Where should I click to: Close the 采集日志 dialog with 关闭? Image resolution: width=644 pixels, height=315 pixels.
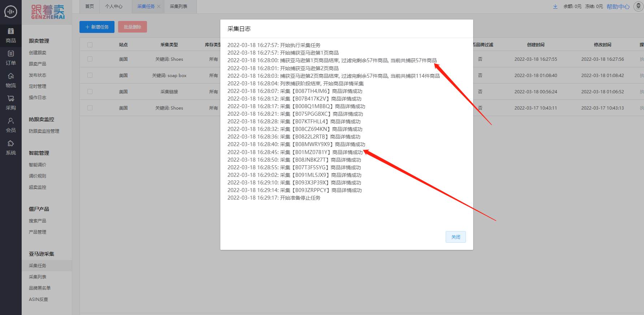click(x=456, y=237)
